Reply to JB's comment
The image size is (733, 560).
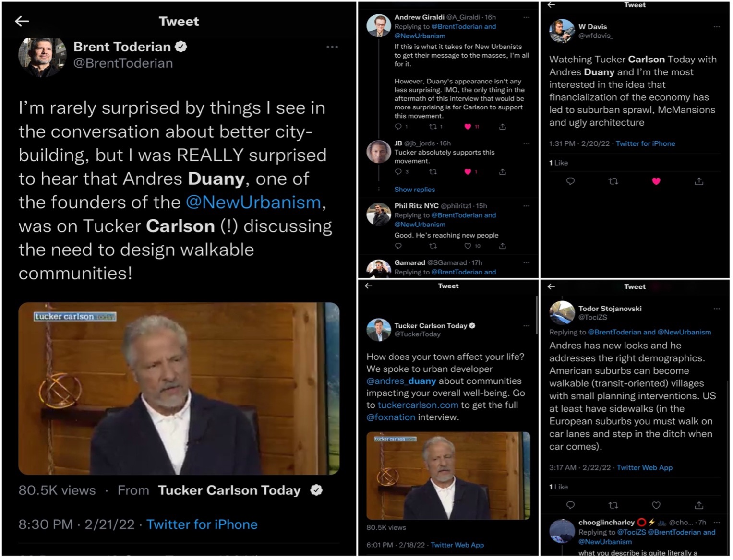coord(398,172)
